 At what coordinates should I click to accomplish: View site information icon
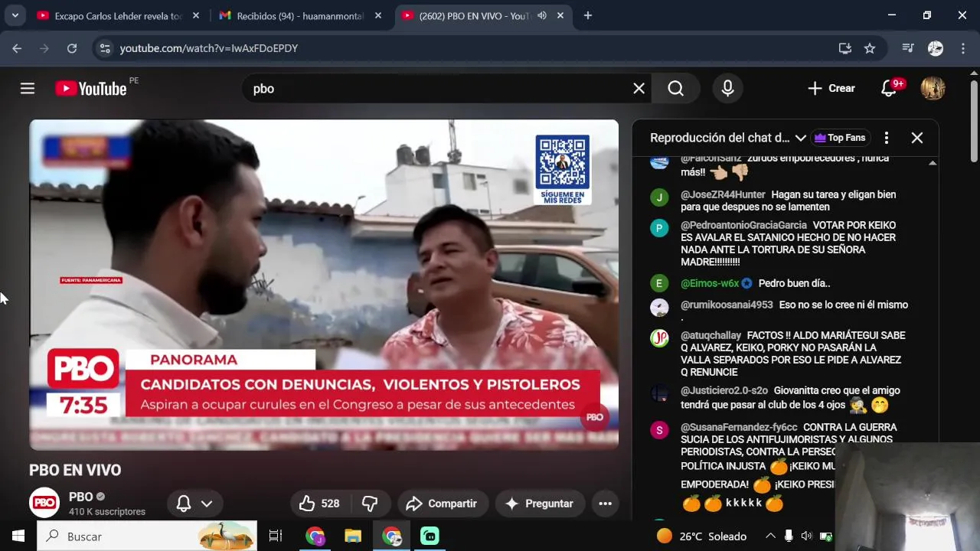(x=106, y=48)
